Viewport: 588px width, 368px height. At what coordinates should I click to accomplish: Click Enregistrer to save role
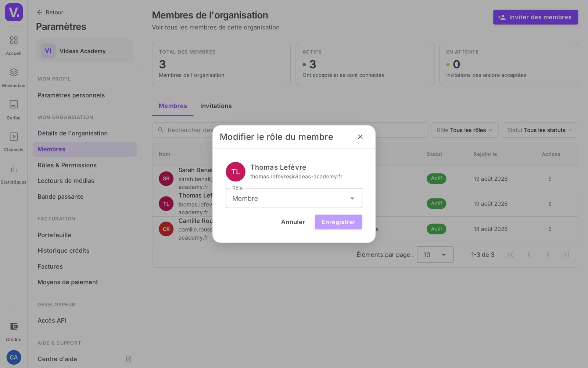[338, 222]
